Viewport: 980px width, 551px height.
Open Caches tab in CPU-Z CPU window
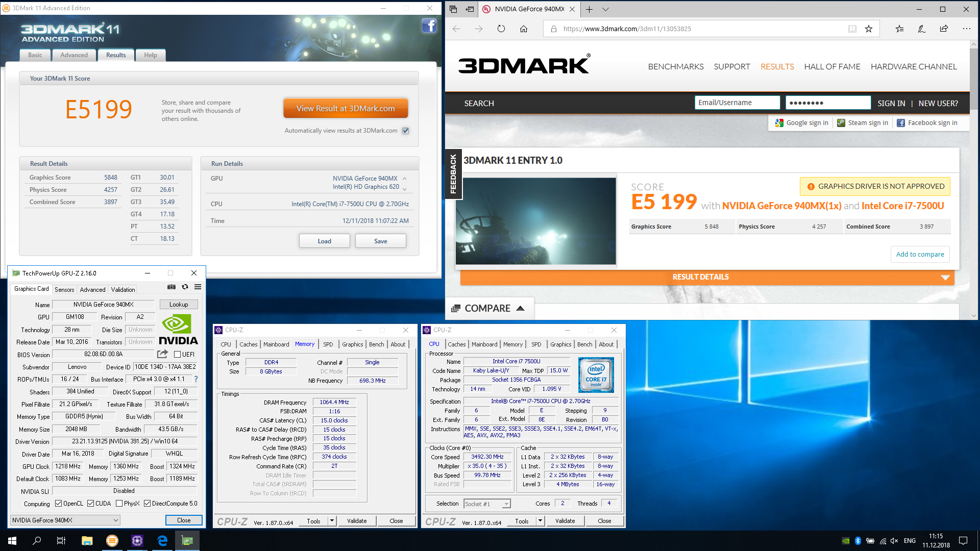coord(457,344)
